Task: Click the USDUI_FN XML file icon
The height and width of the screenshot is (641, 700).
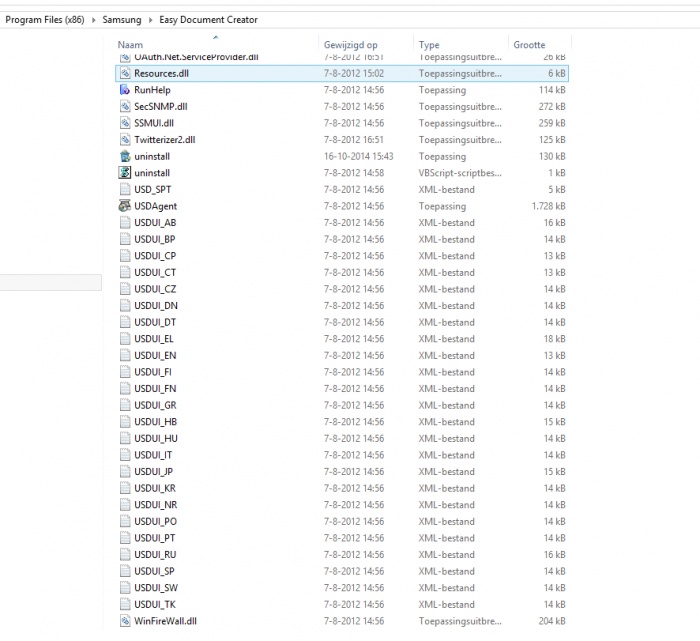Action: pos(125,388)
